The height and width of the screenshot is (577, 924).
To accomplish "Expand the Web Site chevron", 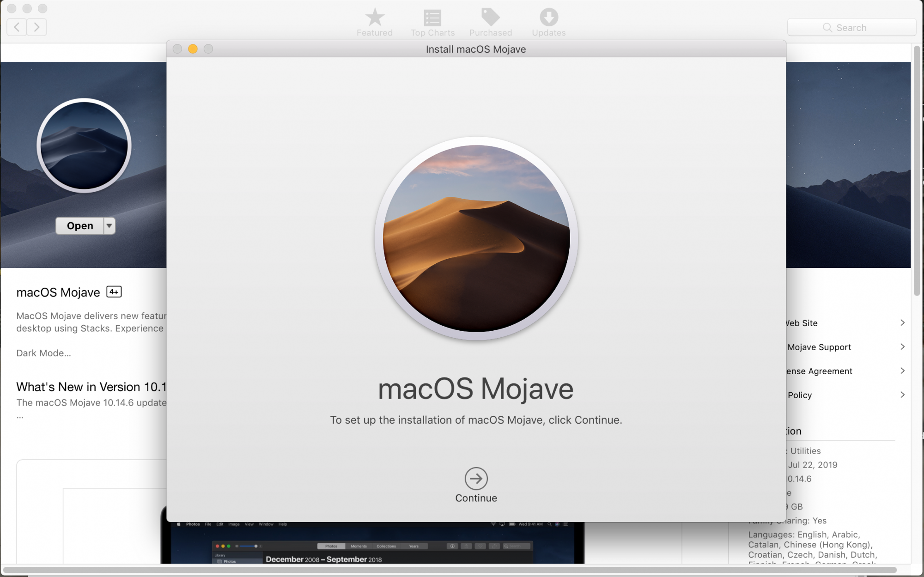I will (902, 323).
